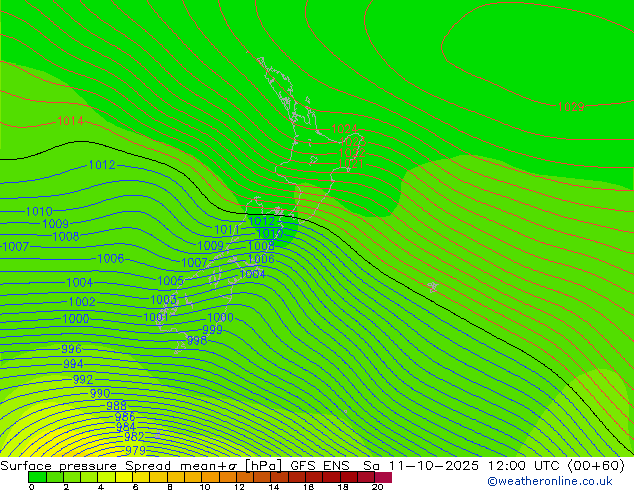This screenshot has height=490, width=634.
Task: Click the legend scale value 10
Action: coord(205,487)
